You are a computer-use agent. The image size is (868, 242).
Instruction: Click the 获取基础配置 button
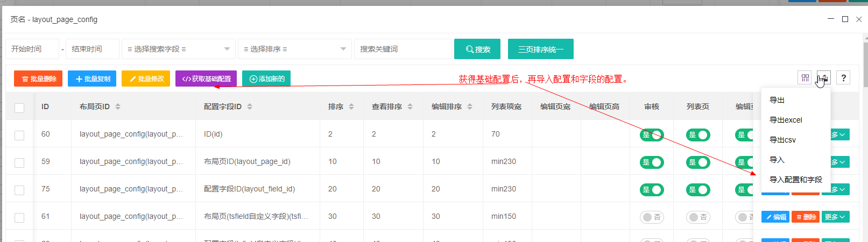coord(207,79)
